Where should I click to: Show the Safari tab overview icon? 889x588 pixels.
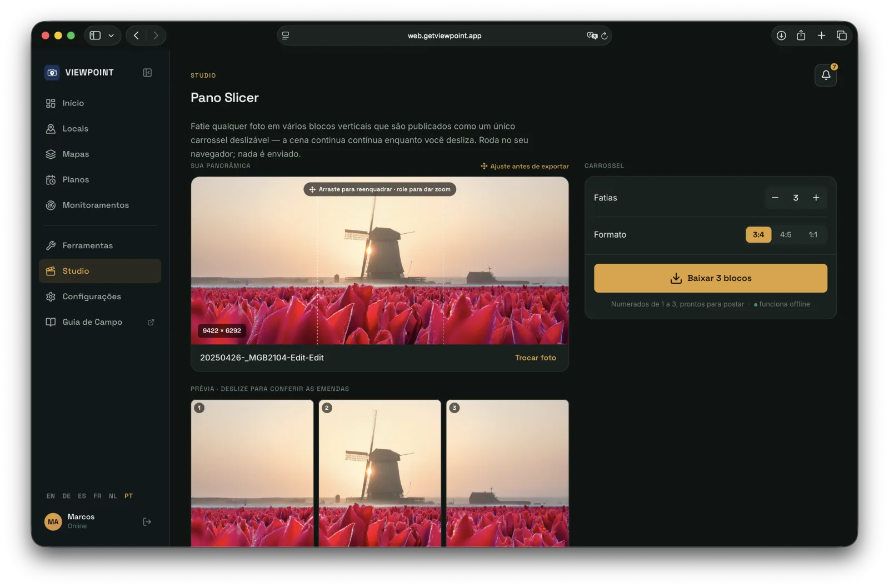coord(842,36)
